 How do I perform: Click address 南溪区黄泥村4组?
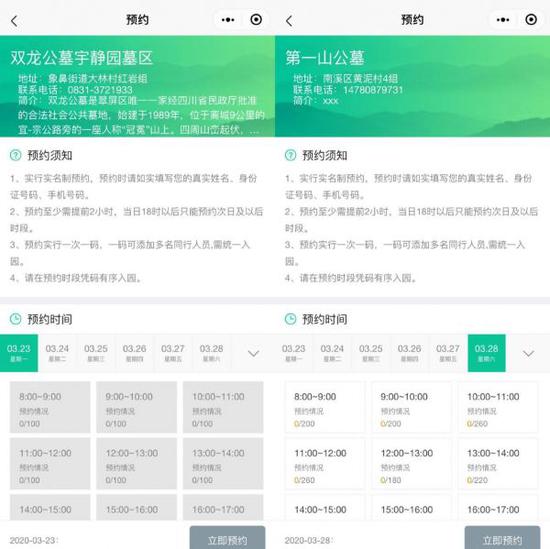tap(360, 79)
